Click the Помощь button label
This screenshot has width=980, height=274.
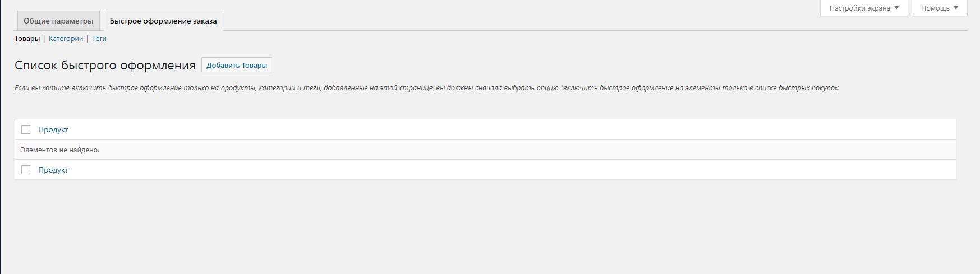pyautogui.click(x=935, y=8)
